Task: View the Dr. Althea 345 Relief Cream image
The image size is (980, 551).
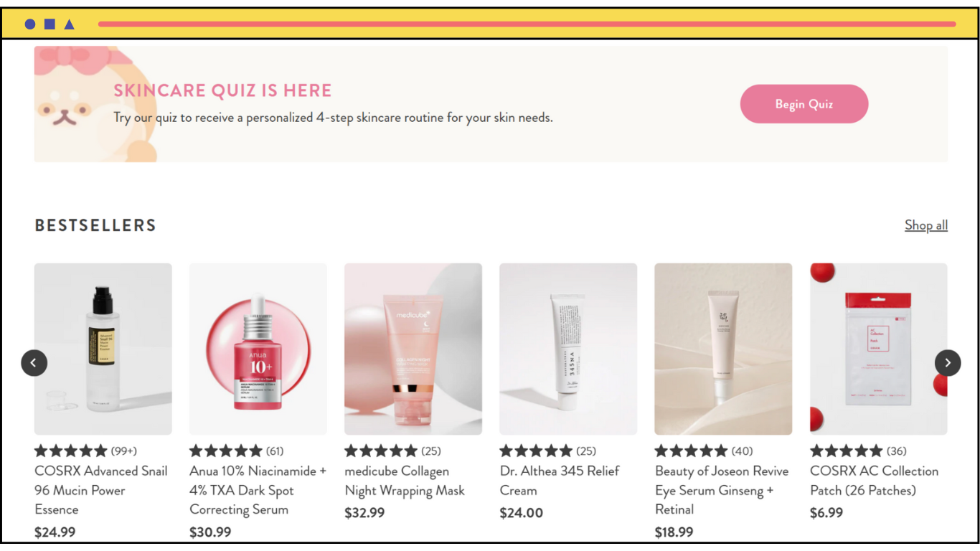Action: pyautogui.click(x=568, y=349)
